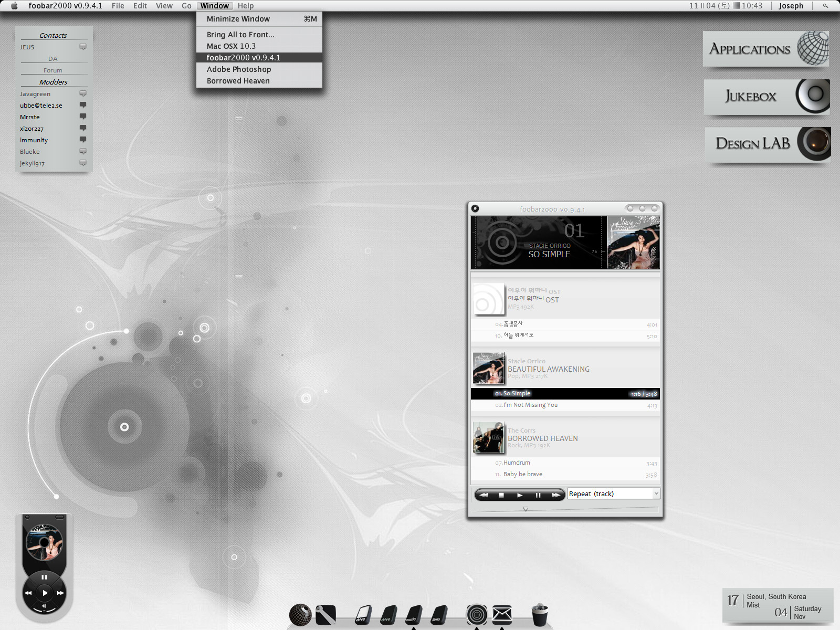Open the Applications launcher button
The width and height of the screenshot is (840, 630).
coord(766,49)
